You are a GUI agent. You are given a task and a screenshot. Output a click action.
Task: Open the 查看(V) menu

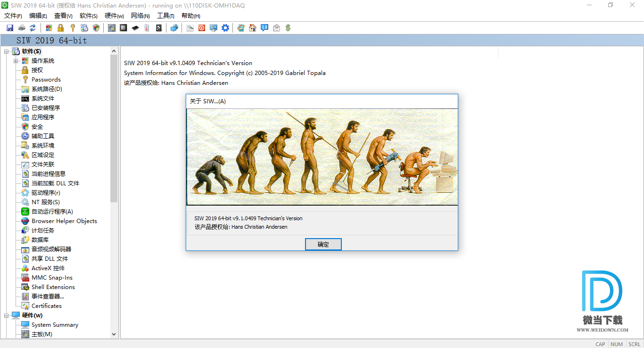pyautogui.click(x=63, y=16)
